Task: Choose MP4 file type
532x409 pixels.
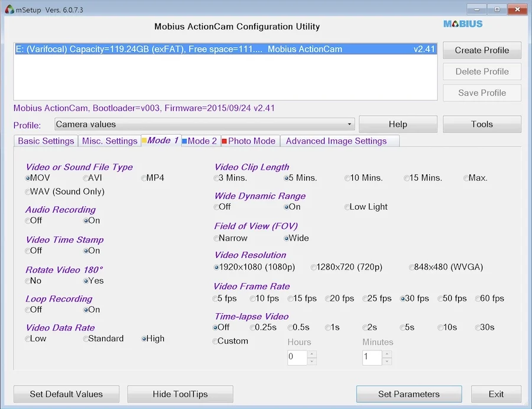Action: 153,178
